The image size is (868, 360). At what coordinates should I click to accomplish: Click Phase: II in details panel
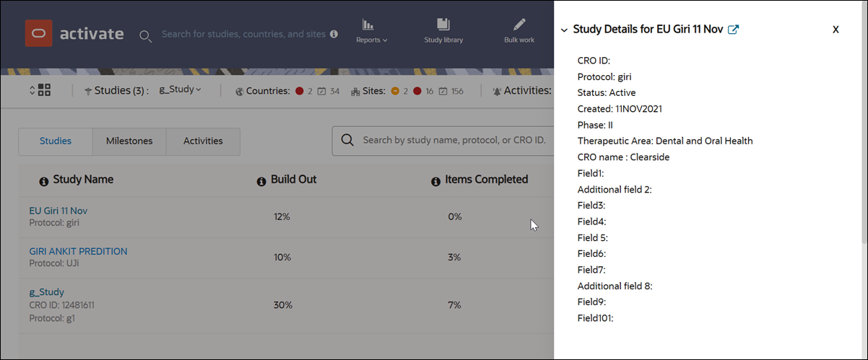595,125
